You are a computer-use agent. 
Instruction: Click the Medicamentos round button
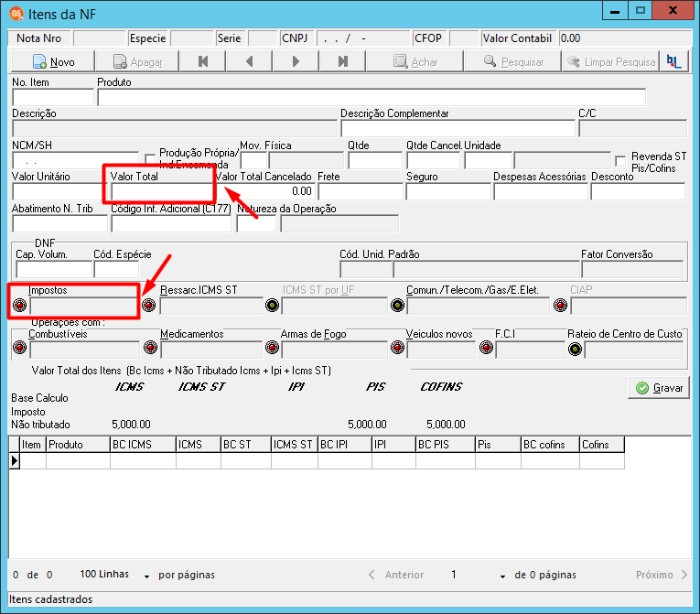coord(150,348)
